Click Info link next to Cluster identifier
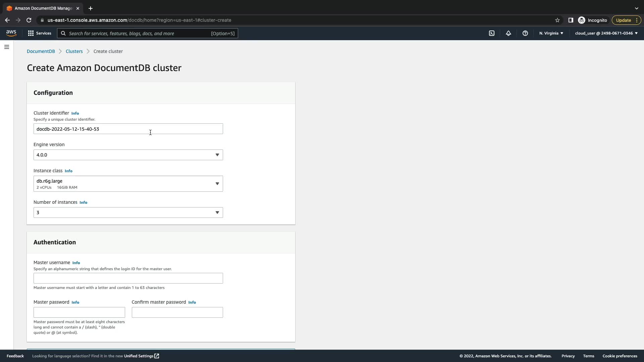The width and height of the screenshot is (644, 362). point(75,113)
